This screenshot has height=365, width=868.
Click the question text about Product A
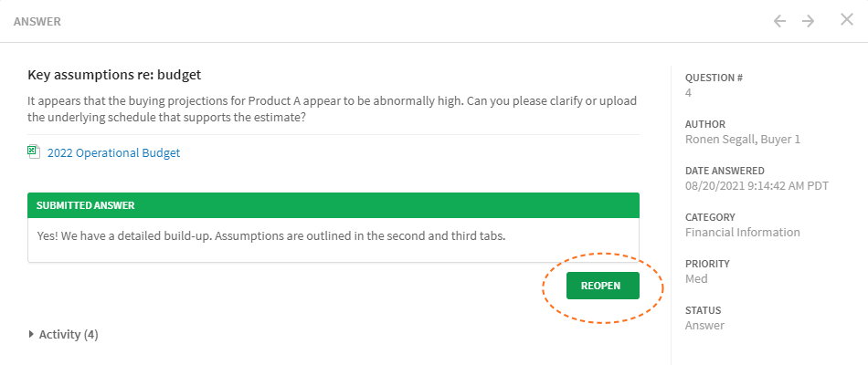point(333,109)
